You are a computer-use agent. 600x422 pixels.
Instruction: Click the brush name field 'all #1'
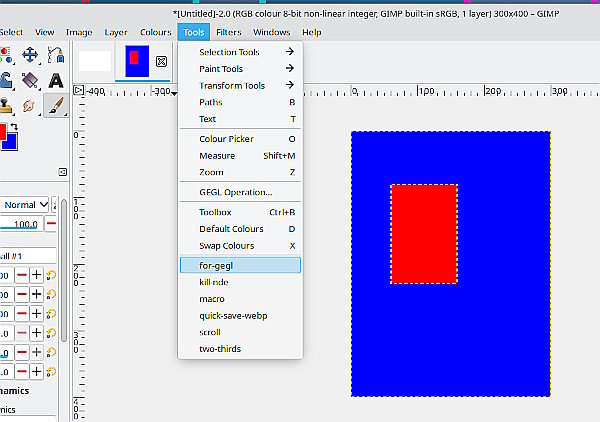(x=28, y=256)
